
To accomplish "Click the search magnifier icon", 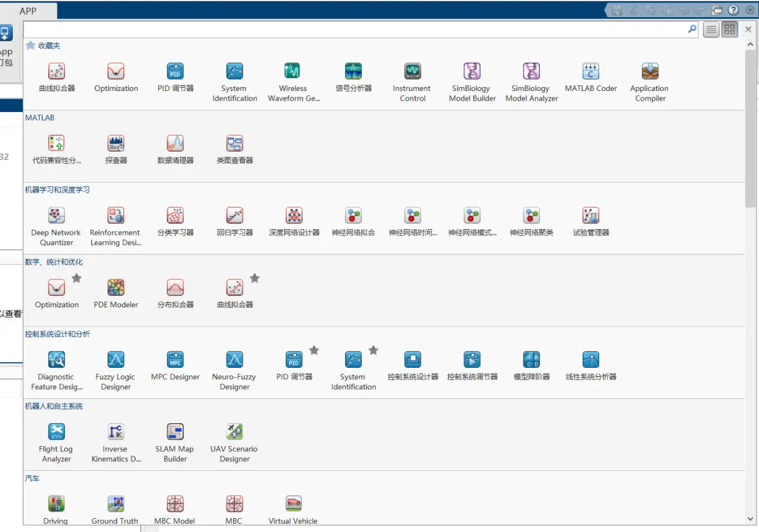I will coord(693,29).
